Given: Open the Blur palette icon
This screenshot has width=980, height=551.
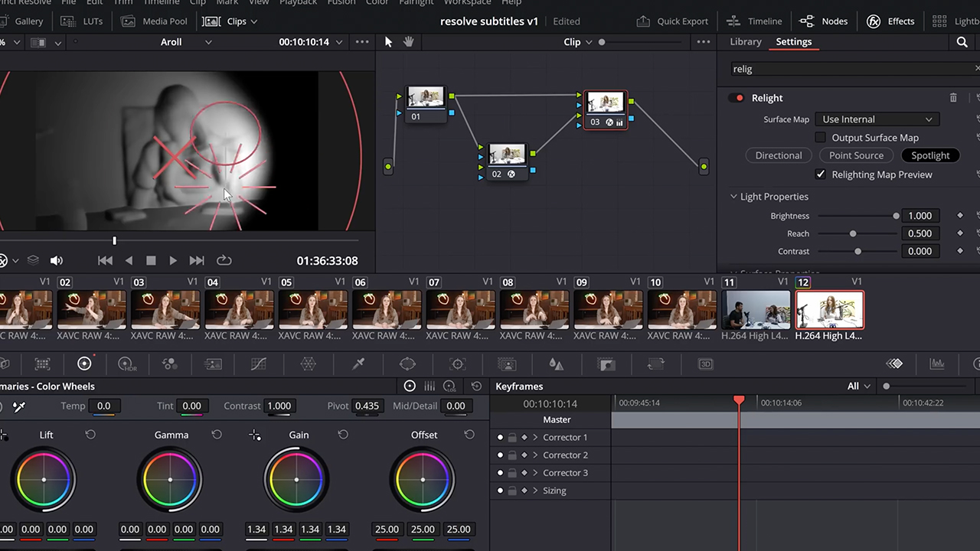Looking at the screenshot, I should pos(557,364).
